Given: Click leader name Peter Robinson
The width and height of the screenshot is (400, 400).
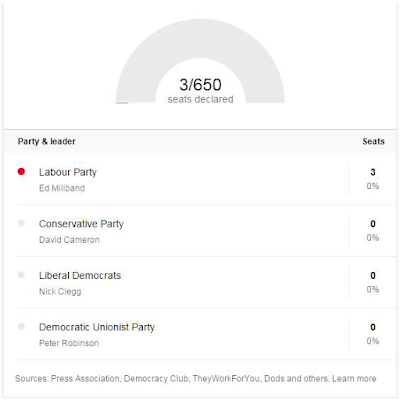Looking at the screenshot, I should point(69,343).
